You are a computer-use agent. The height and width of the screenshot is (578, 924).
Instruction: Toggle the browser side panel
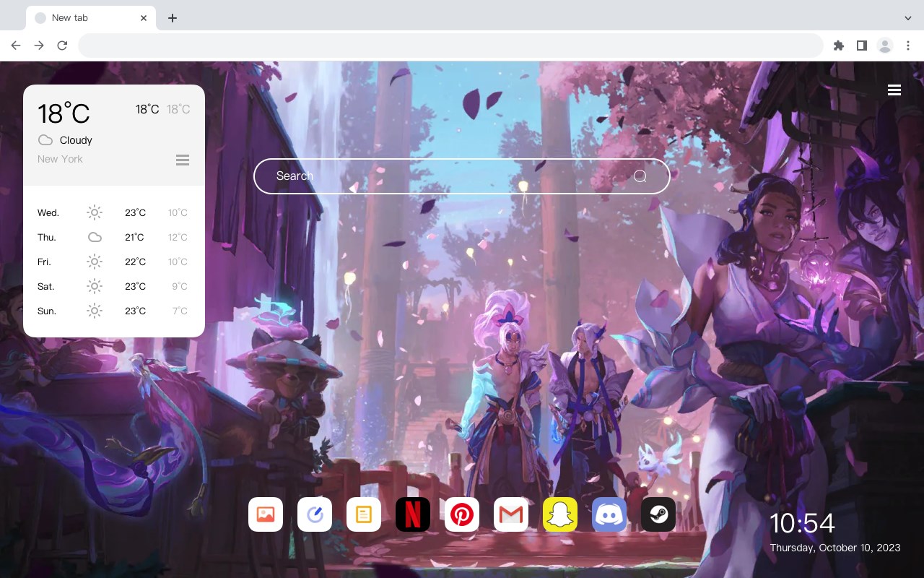(x=861, y=46)
